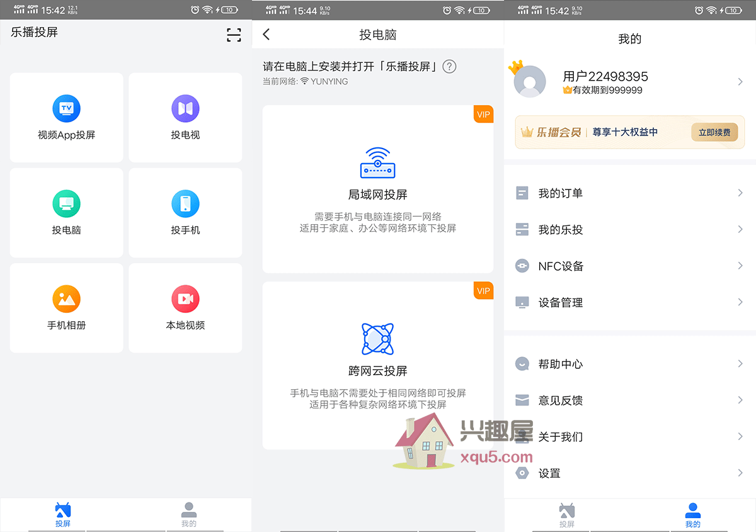Tap the 意见反馈 label

(x=561, y=400)
